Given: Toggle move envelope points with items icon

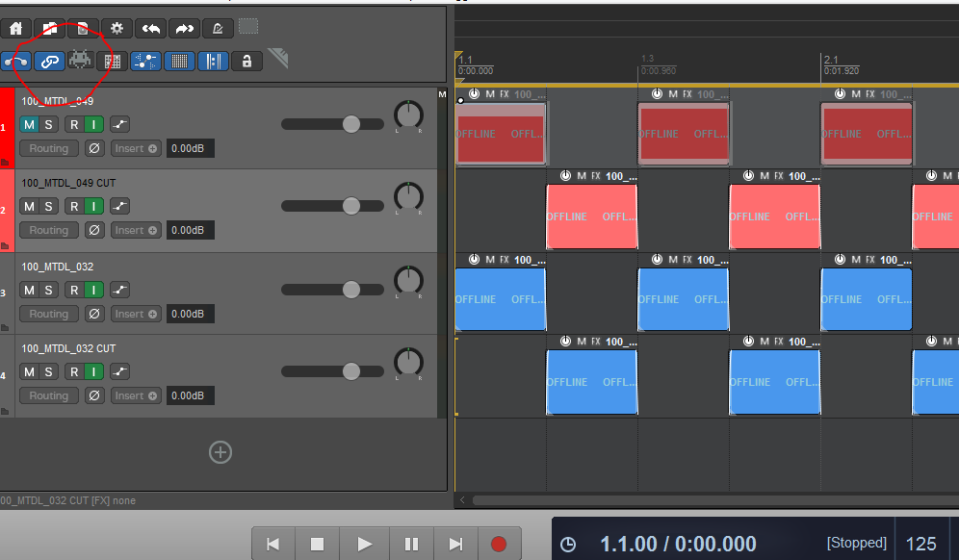Looking at the screenshot, I should (x=145, y=62).
